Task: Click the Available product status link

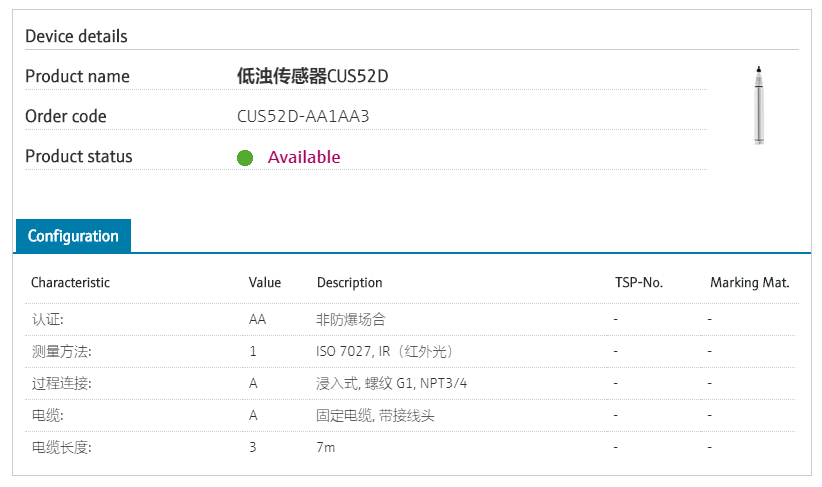Action: (304, 157)
